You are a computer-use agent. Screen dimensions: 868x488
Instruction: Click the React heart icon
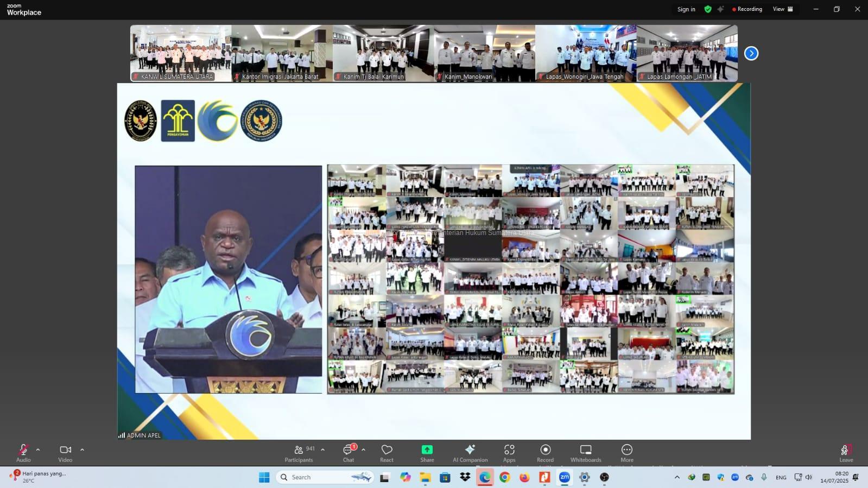pyautogui.click(x=387, y=453)
